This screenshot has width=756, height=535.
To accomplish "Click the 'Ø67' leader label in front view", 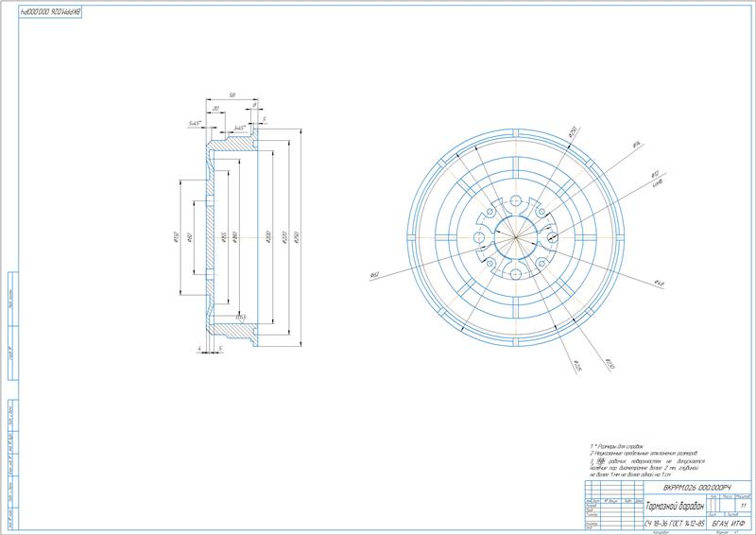I will 374,275.
